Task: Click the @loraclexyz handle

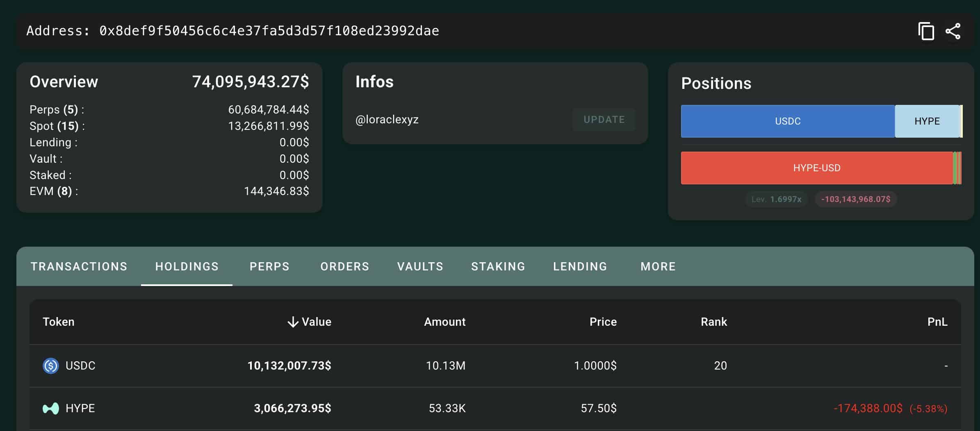Action: pyautogui.click(x=387, y=120)
